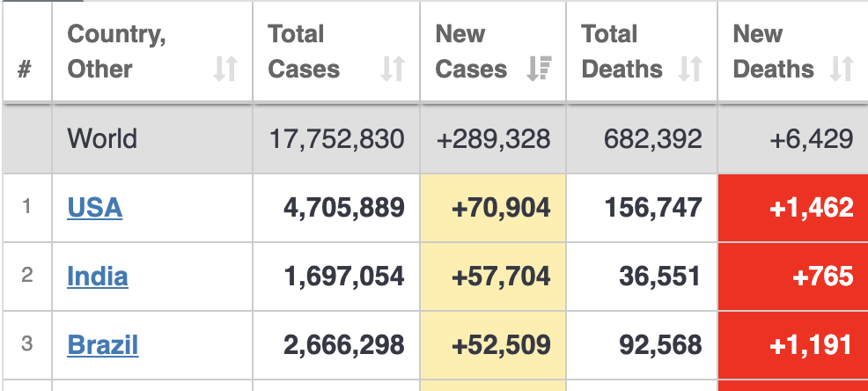The image size is (868, 391).
Task: Click Brazil's total cases 2,666,298
Action: (x=343, y=344)
